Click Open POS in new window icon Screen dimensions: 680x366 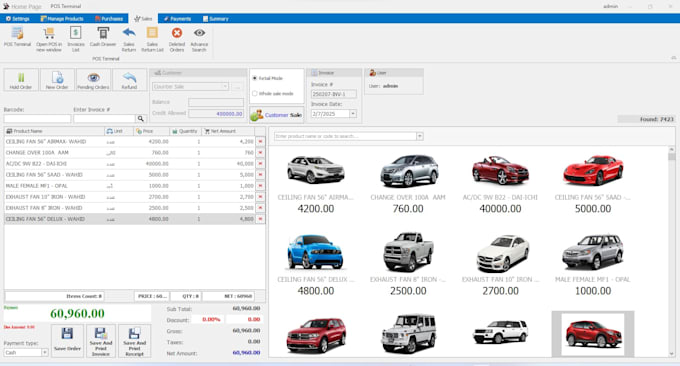49,39
